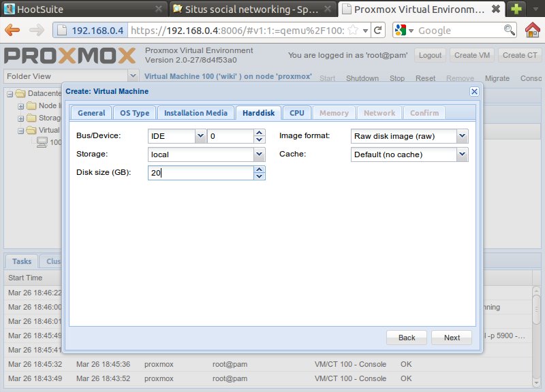Close the Create Virtual Machine dialog
The width and height of the screenshot is (545, 392).
point(474,91)
